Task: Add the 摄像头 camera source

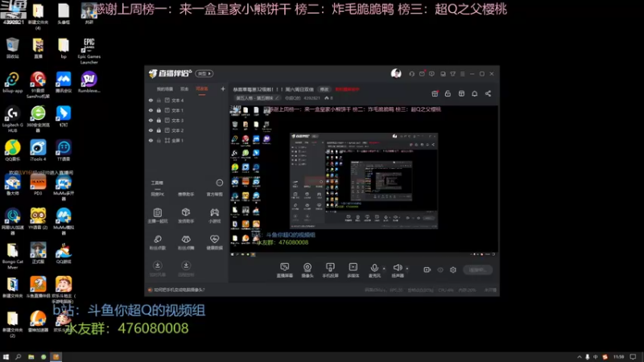Action: pos(308,270)
